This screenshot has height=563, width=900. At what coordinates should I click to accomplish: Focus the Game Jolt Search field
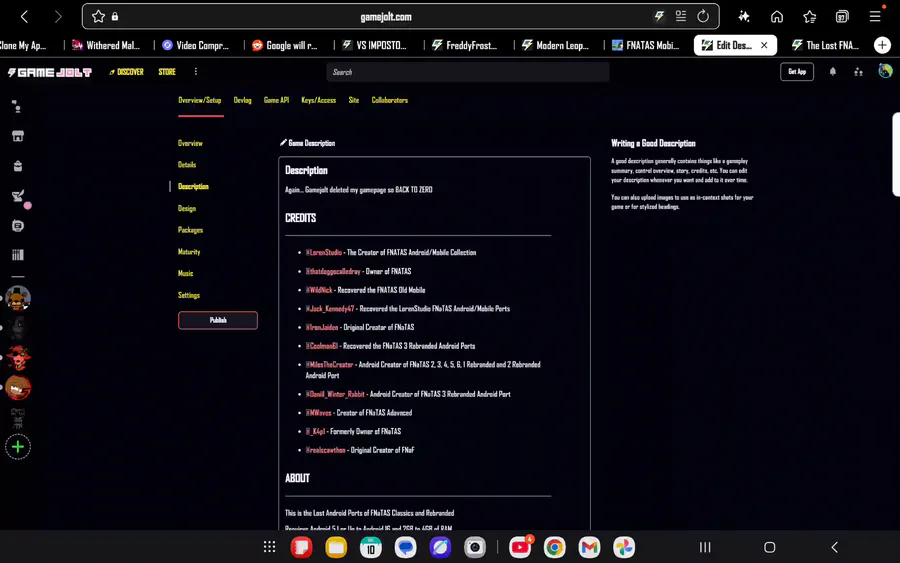(x=468, y=72)
